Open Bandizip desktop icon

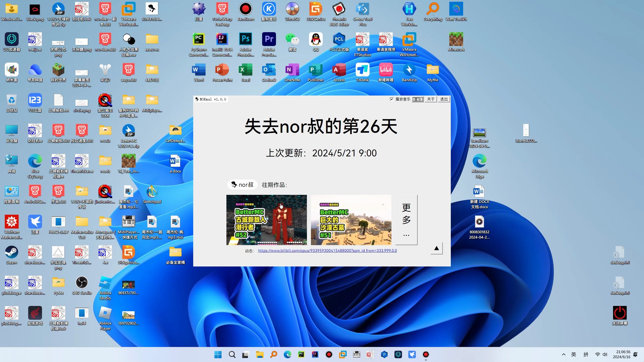[x=409, y=73]
